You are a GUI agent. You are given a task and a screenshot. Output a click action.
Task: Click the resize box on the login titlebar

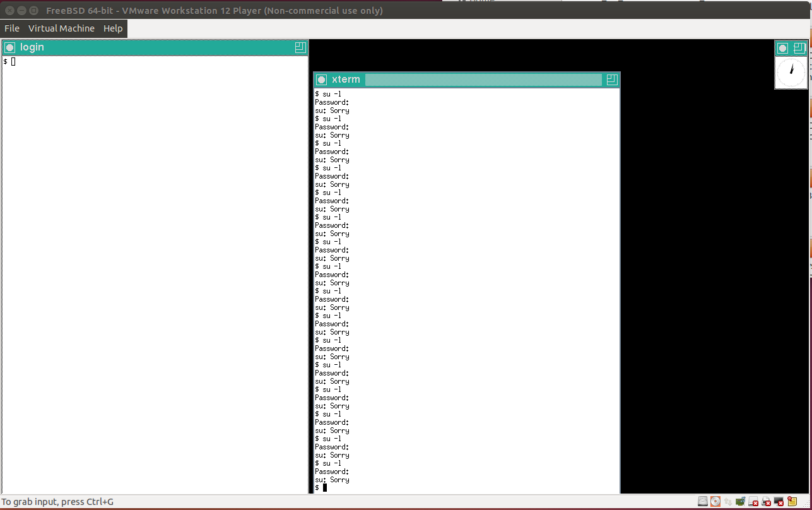300,47
